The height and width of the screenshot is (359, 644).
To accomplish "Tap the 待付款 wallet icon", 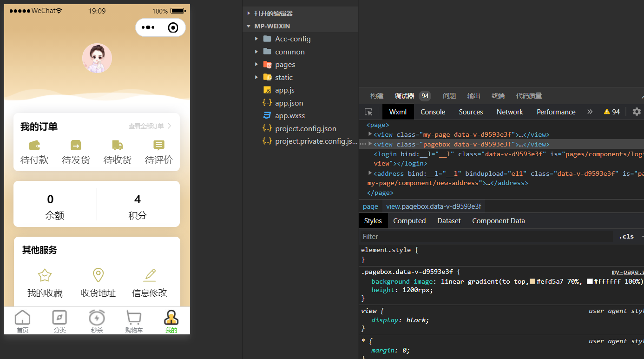I will (x=34, y=145).
